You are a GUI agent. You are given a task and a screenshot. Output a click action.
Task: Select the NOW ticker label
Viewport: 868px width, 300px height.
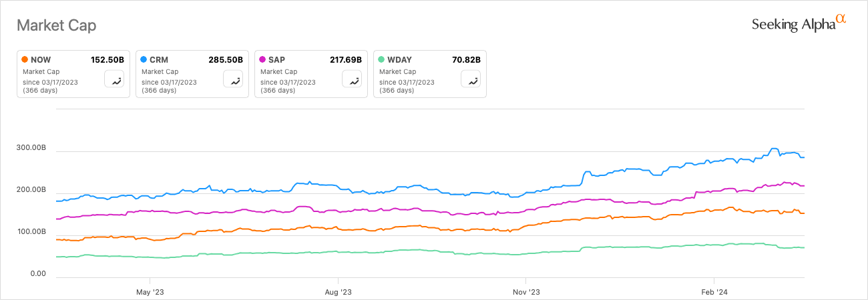pos(41,59)
